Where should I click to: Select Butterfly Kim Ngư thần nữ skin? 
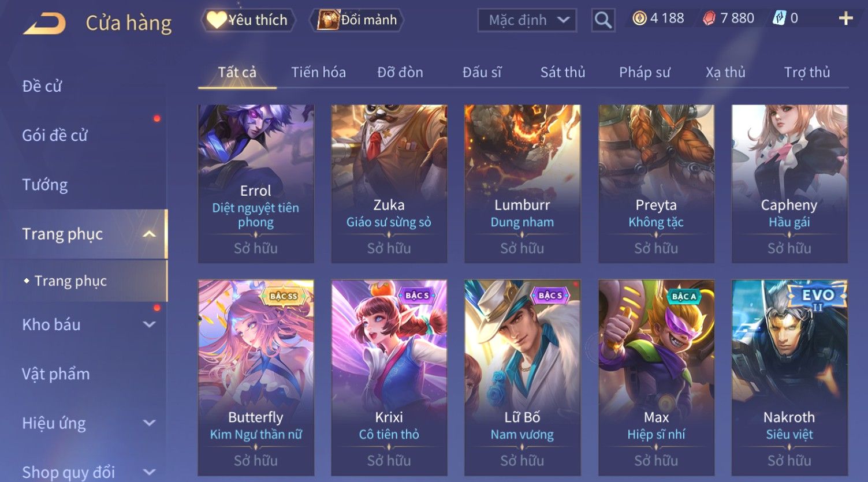(x=256, y=378)
